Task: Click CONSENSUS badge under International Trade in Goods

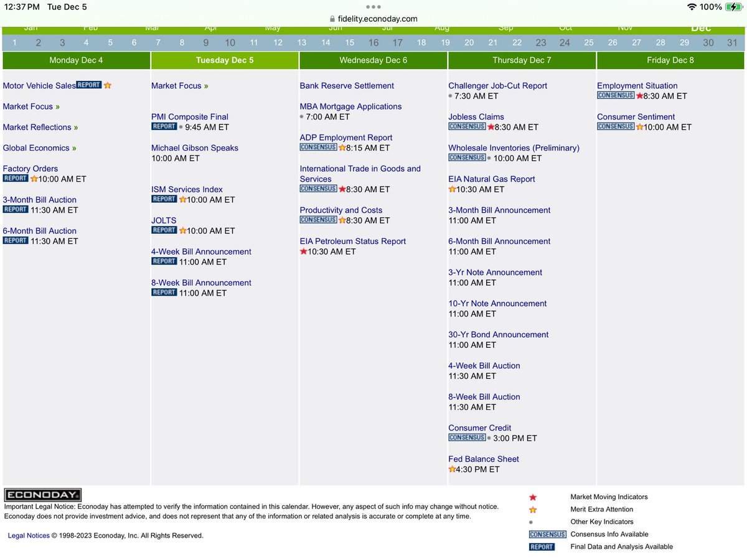Action: (x=319, y=189)
